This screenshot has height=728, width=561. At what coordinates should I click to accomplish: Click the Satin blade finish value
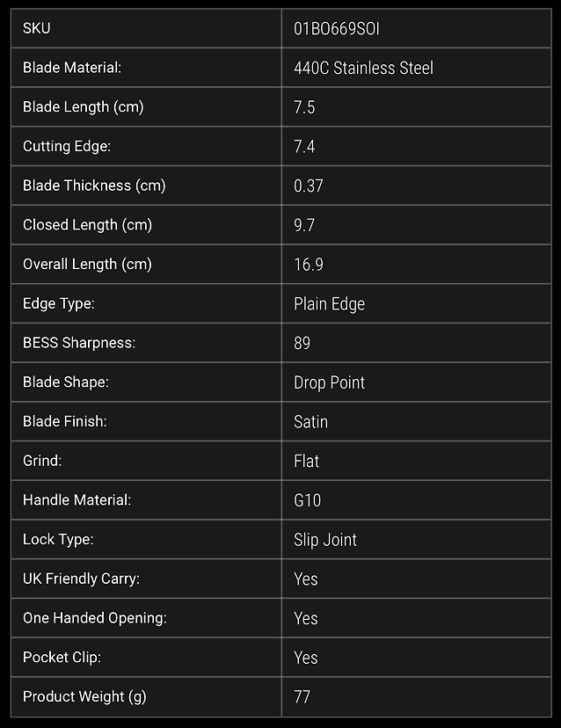pyautogui.click(x=310, y=421)
